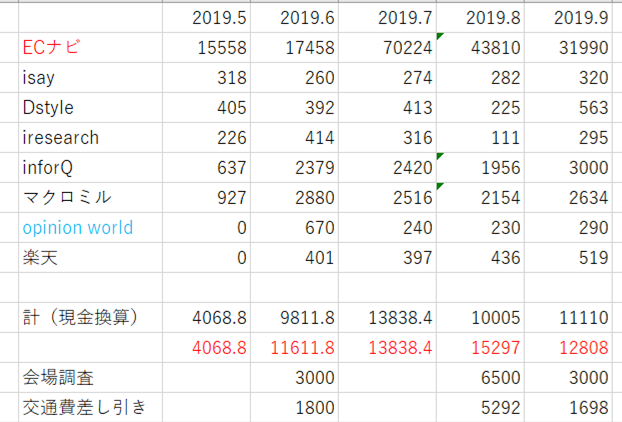Viewport: 622px width, 422px height.
Task: Click the 2019.7 header cell
Action: pos(388,18)
